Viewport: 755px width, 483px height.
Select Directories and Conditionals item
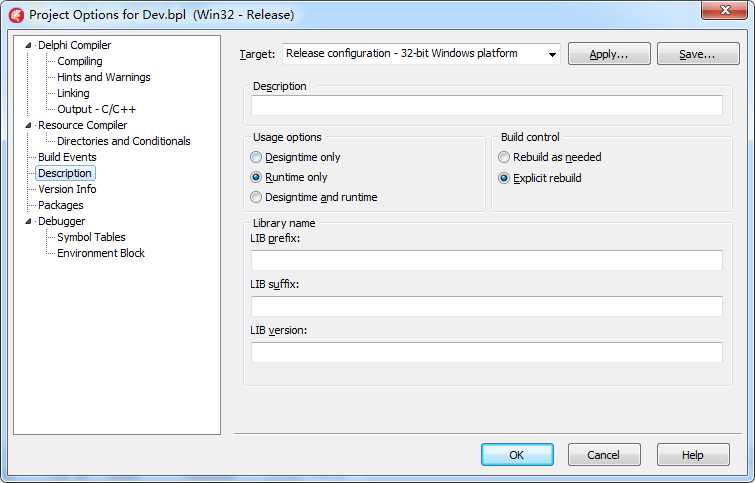124,141
